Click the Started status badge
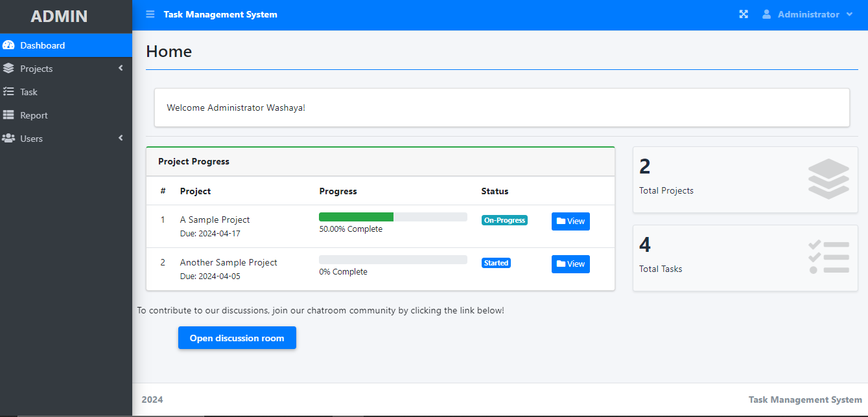This screenshot has height=417, width=868. [x=496, y=263]
